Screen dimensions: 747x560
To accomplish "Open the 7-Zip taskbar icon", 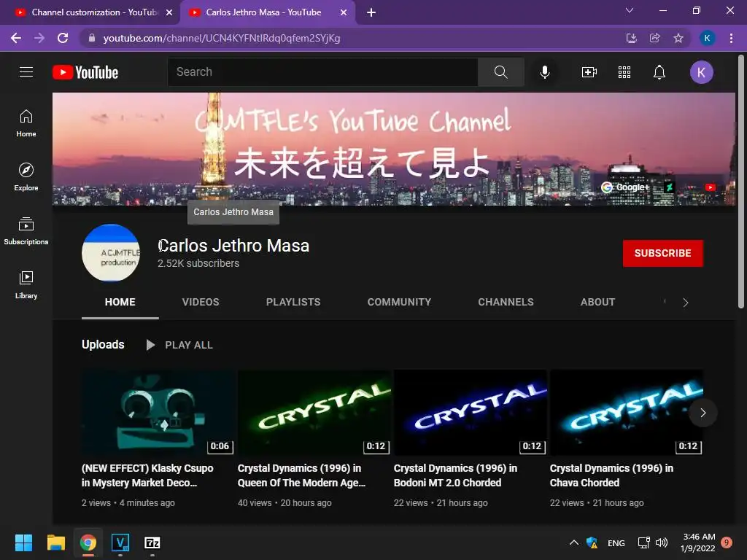I will (x=152, y=542).
